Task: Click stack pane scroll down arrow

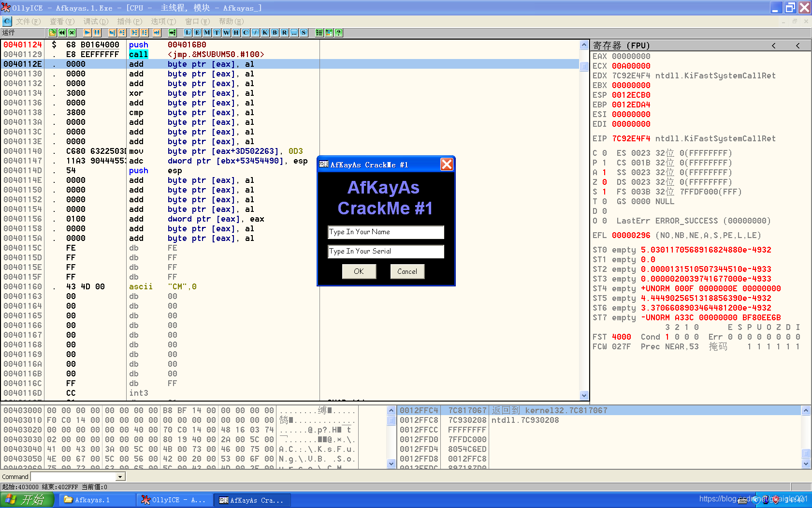Action: click(806, 463)
